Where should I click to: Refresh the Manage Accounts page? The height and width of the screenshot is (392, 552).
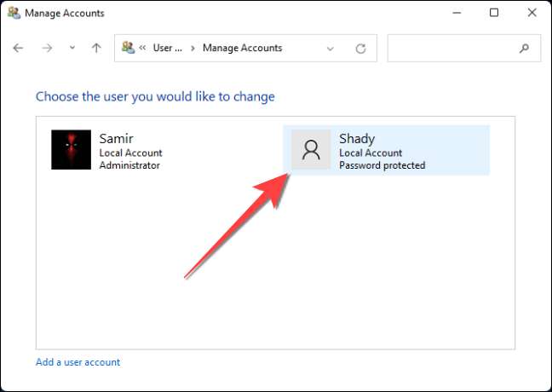pos(360,49)
